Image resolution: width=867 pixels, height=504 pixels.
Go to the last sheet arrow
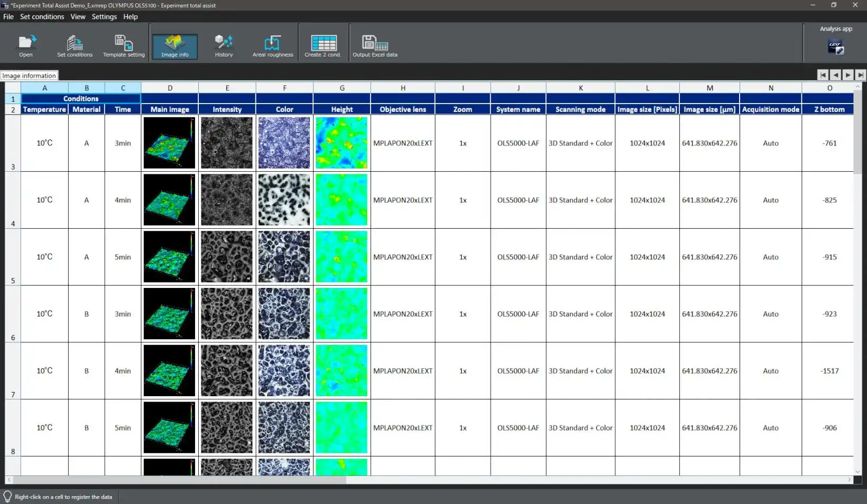[861, 75]
